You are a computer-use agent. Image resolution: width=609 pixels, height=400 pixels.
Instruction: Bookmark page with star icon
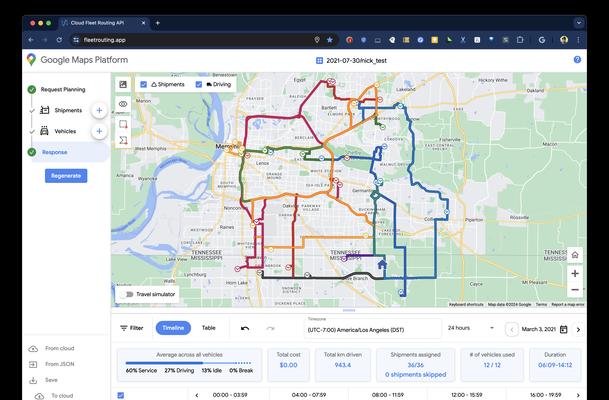(330, 40)
